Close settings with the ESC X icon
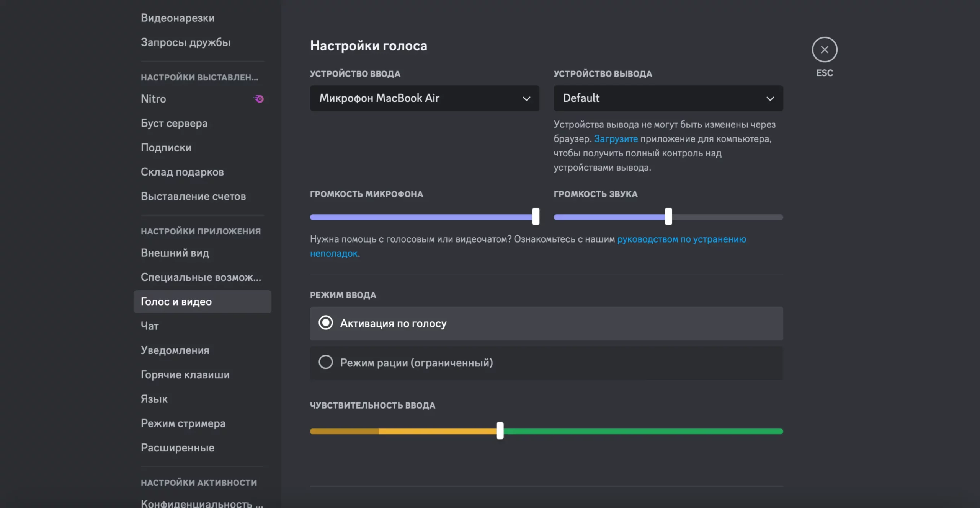Viewport: 980px width, 508px height. pos(824,50)
